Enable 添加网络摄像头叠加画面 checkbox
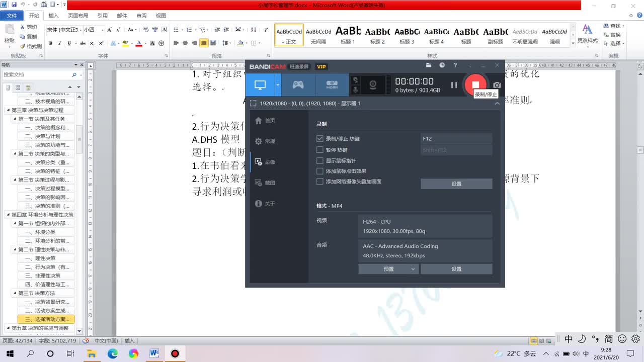 (x=319, y=182)
